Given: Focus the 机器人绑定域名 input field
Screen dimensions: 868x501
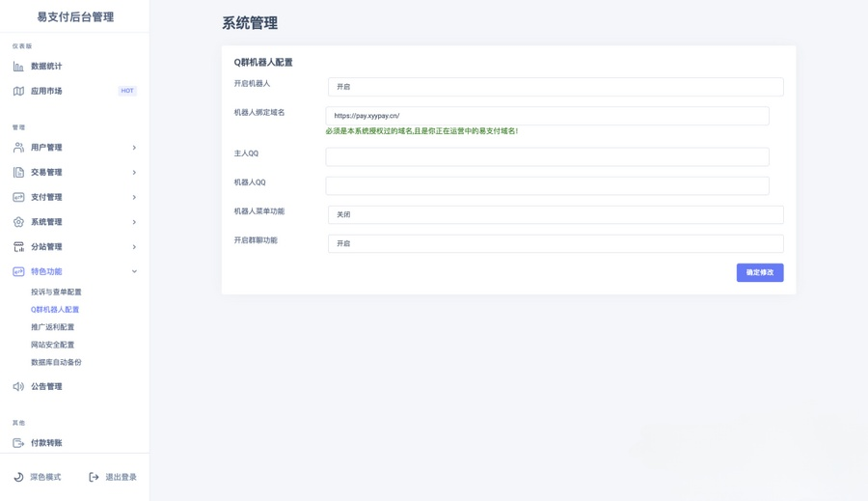Looking at the screenshot, I should (x=548, y=116).
